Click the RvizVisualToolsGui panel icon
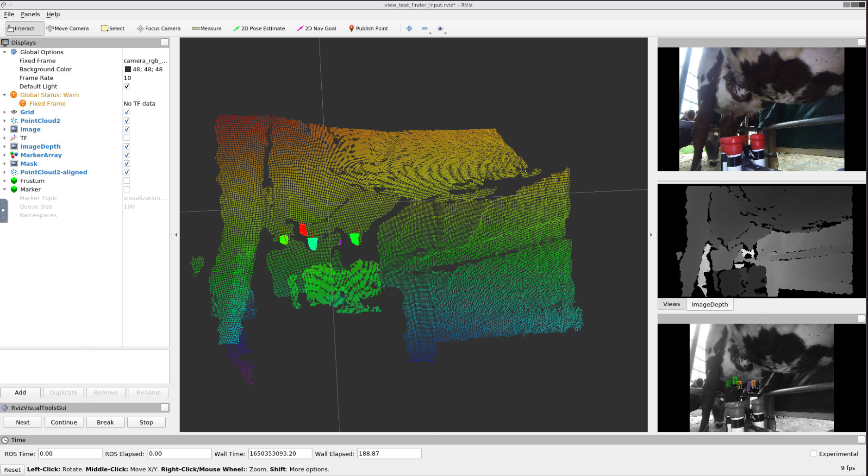The width and height of the screenshot is (868, 476). click(x=5, y=407)
